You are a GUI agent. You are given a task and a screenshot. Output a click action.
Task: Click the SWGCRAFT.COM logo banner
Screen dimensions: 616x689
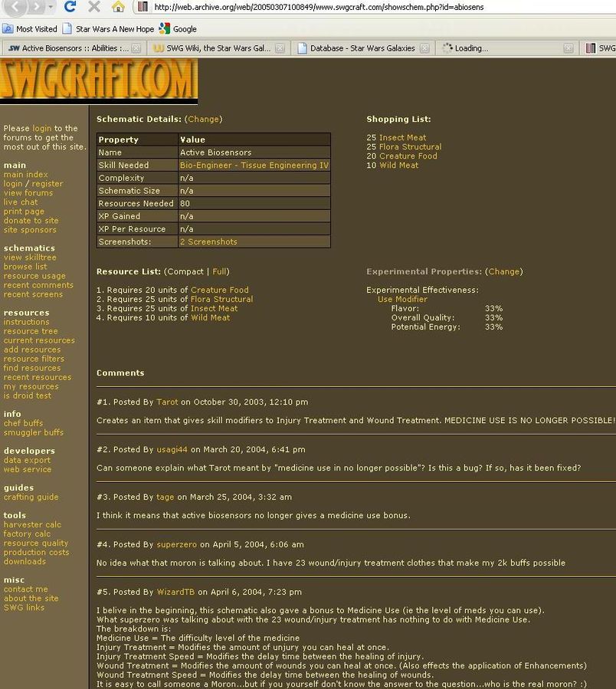(x=99, y=80)
